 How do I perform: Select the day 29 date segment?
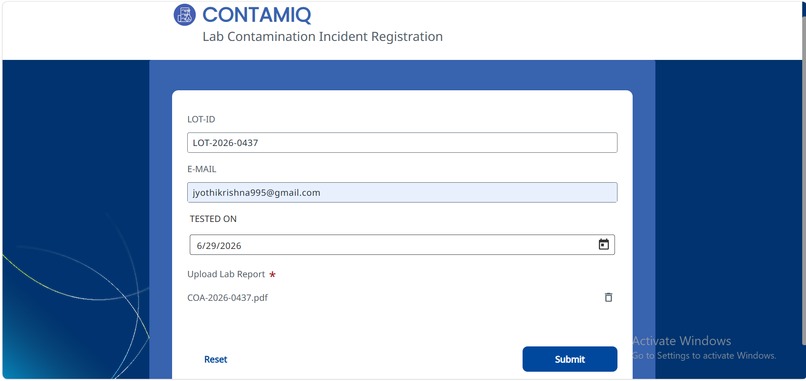click(211, 246)
